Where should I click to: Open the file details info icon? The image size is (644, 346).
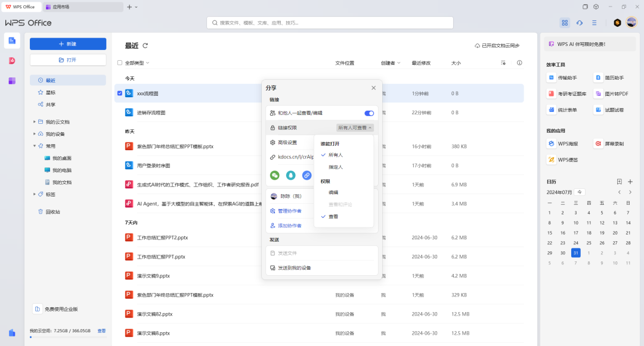click(x=519, y=63)
